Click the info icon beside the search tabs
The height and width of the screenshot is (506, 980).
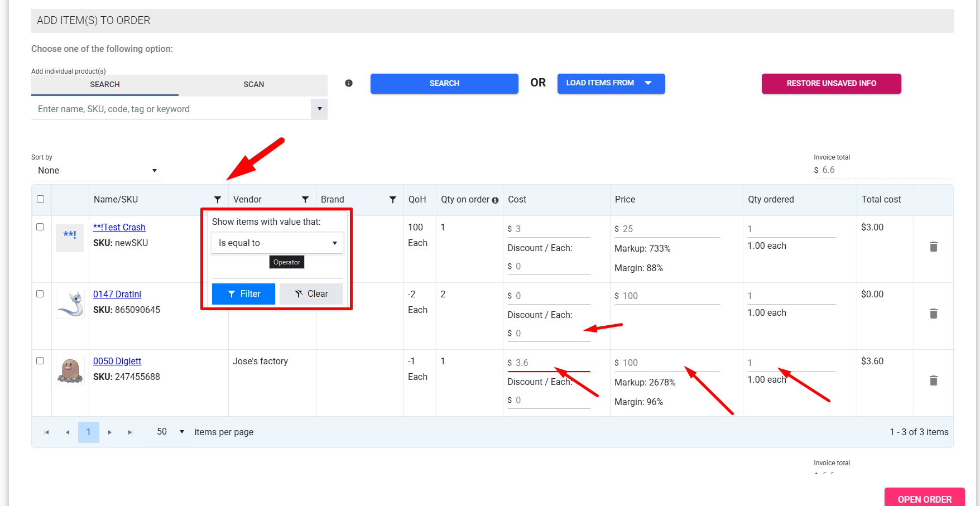(x=349, y=83)
